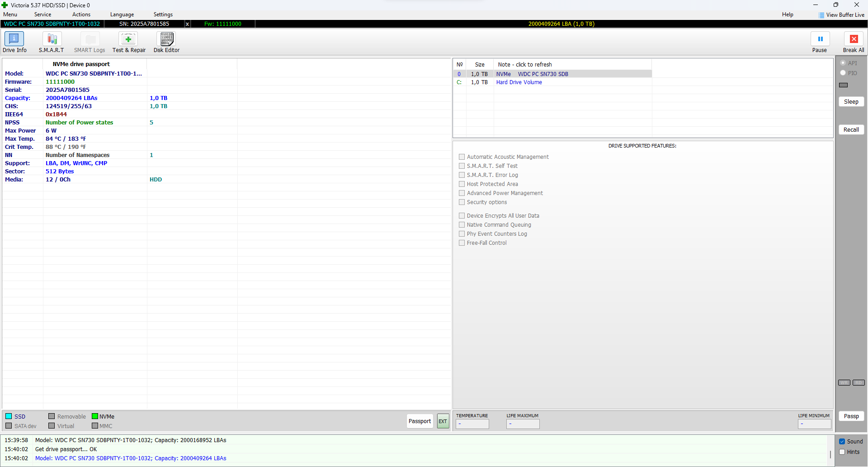Click the Virtual indicator square
868x467 pixels.
(x=52, y=426)
